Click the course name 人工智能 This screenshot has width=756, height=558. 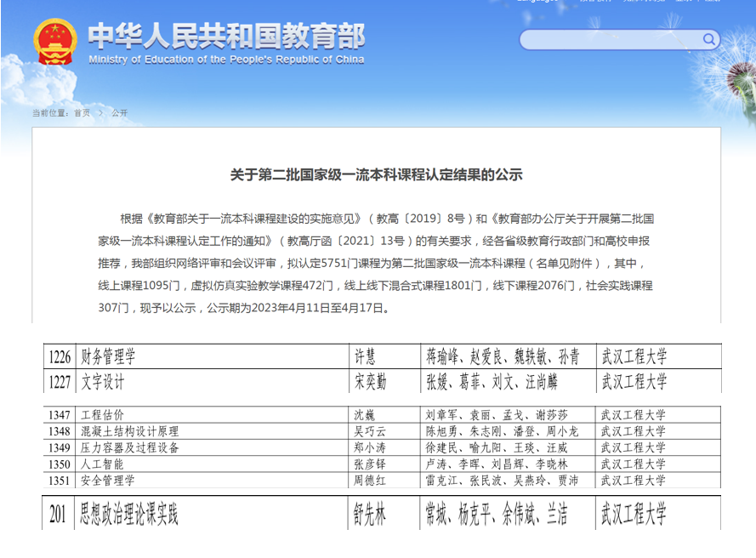pos(102,464)
